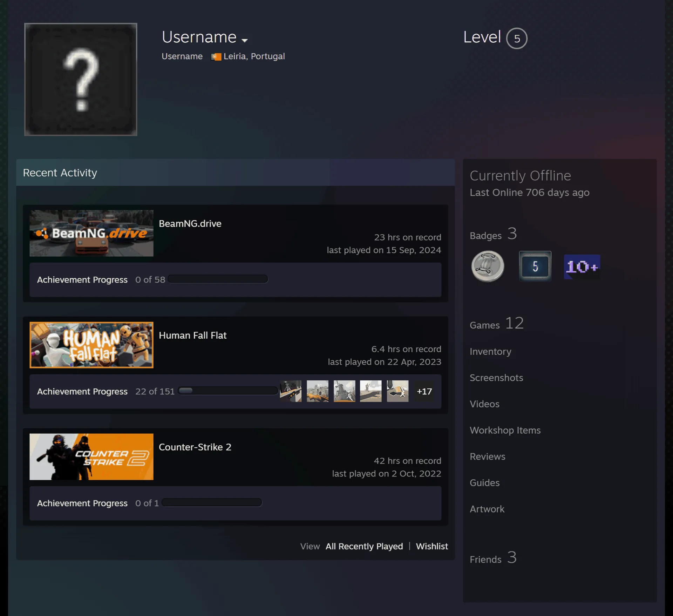Open the Counter-Strike 2 game banner
The image size is (673, 616).
click(x=91, y=457)
